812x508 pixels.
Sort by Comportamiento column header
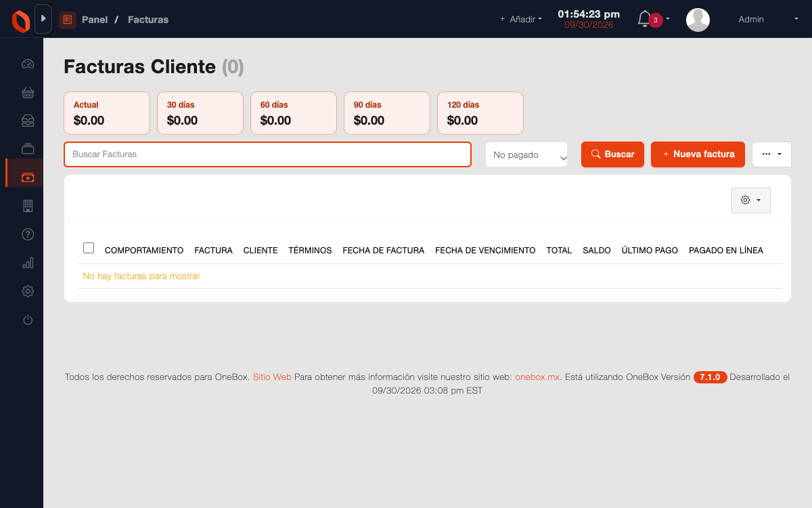coord(144,251)
